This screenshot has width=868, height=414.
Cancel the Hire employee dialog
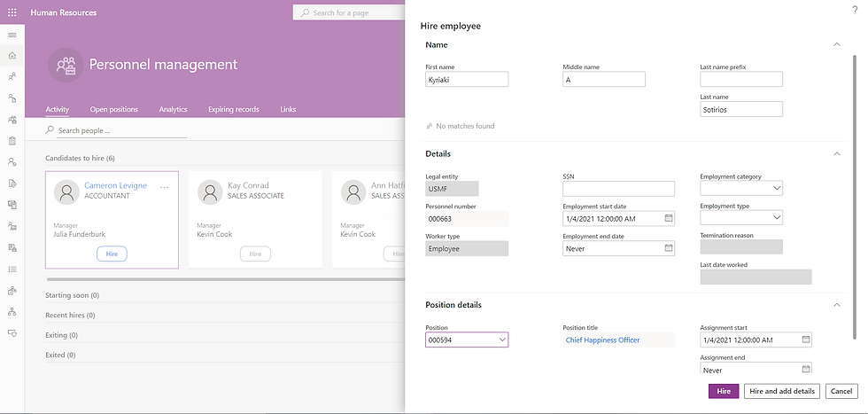tap(841, 391)
